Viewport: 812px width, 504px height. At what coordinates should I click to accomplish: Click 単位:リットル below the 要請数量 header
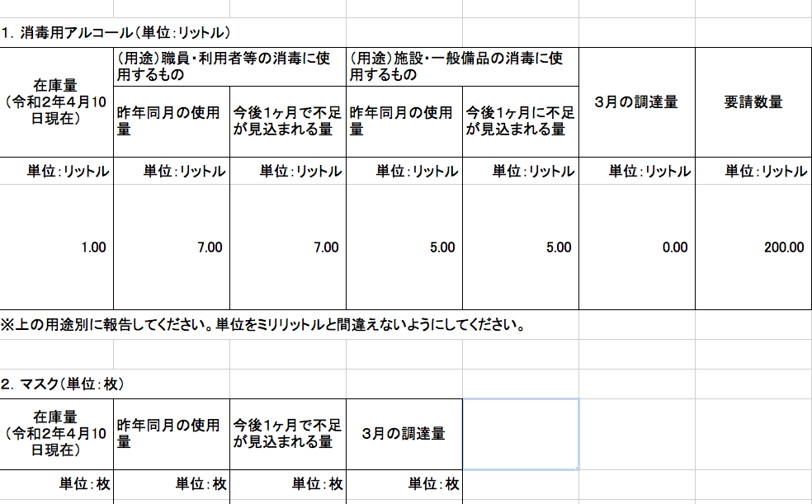tap(753, 171)
